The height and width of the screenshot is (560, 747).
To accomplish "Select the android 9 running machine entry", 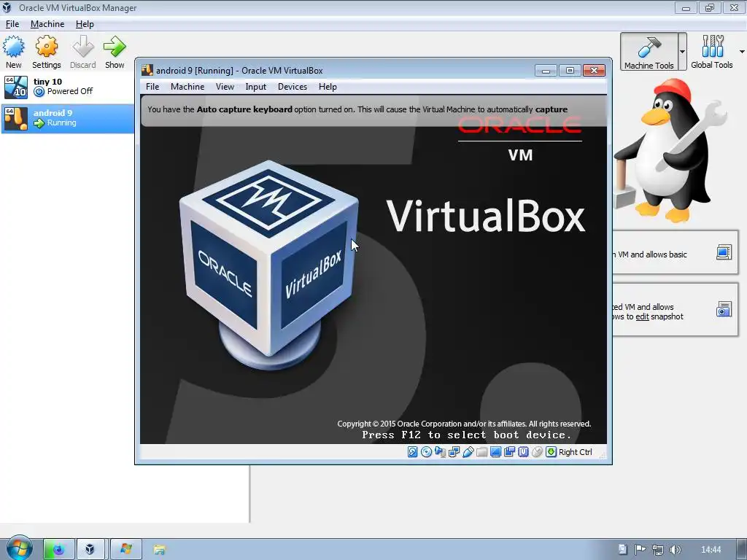I will [67, 118].
